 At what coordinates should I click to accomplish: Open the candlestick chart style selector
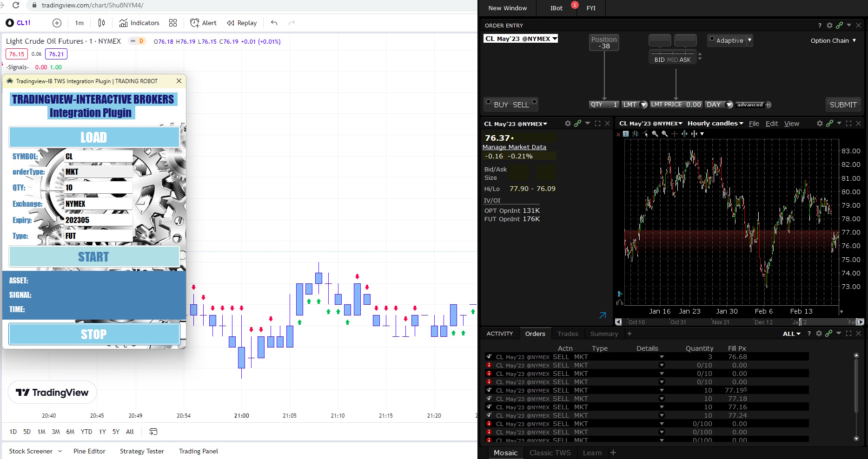[102, 23]
